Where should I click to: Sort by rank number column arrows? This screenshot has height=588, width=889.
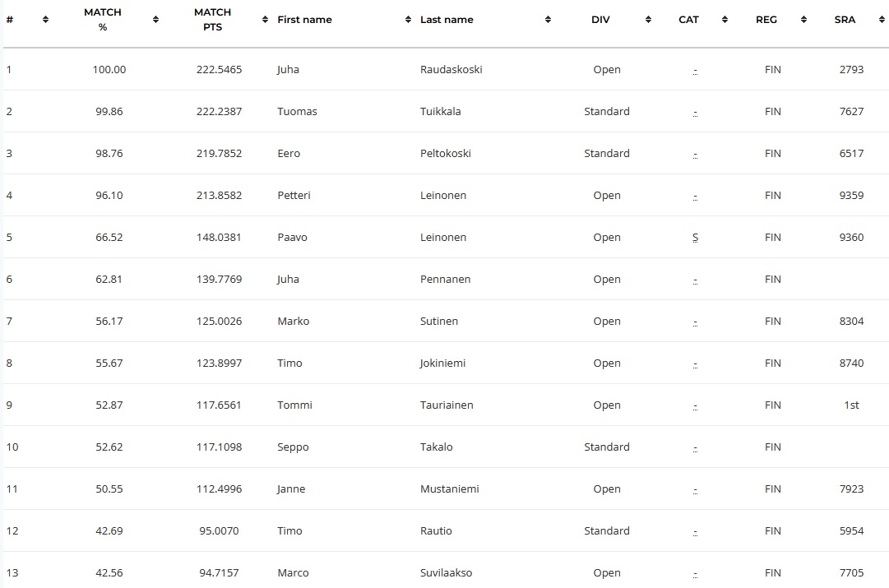click(x=45, y=19)
